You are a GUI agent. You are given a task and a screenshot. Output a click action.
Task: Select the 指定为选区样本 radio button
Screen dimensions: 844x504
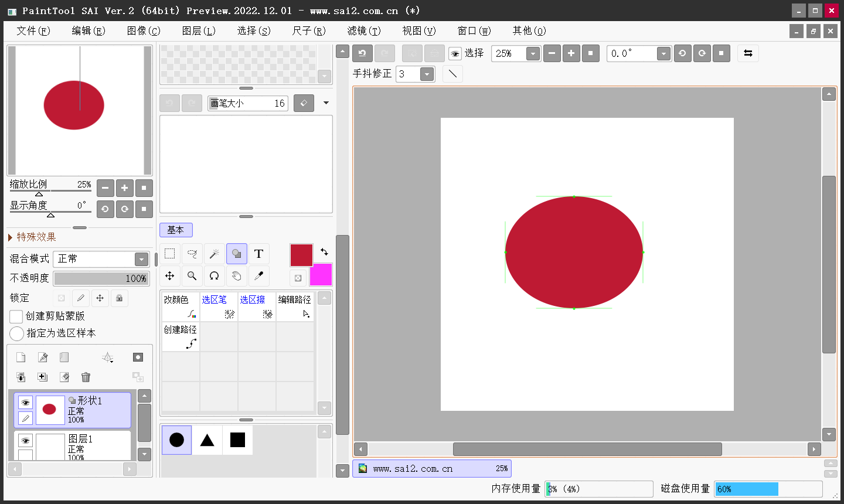point(16,333)
